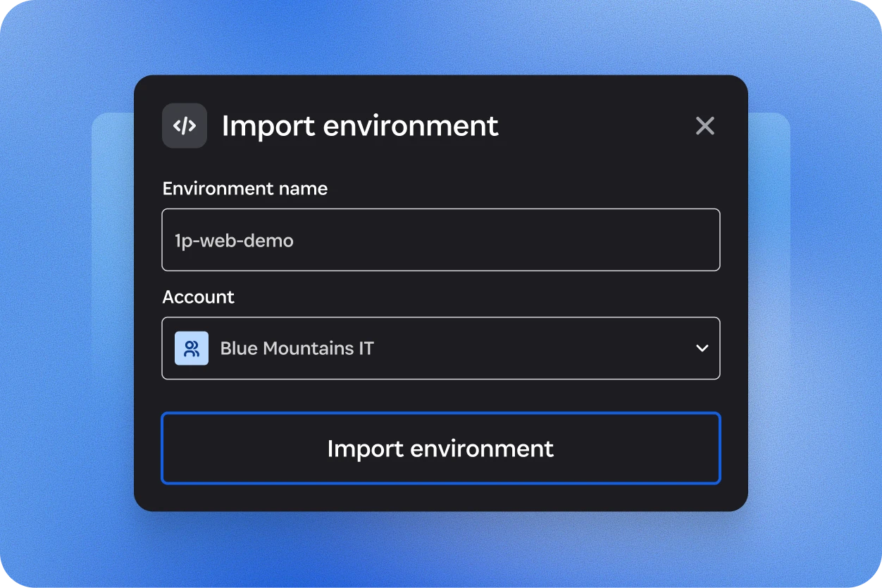Click the Import environment dialog title
882x588 pixels.
coord(360,126)
